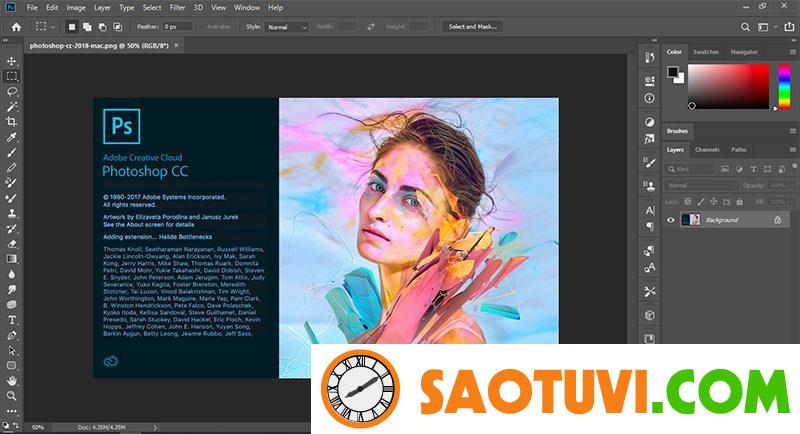Click the rainbow hue slider bar
The width and height of the screenshot is (800, 434).
784,86
